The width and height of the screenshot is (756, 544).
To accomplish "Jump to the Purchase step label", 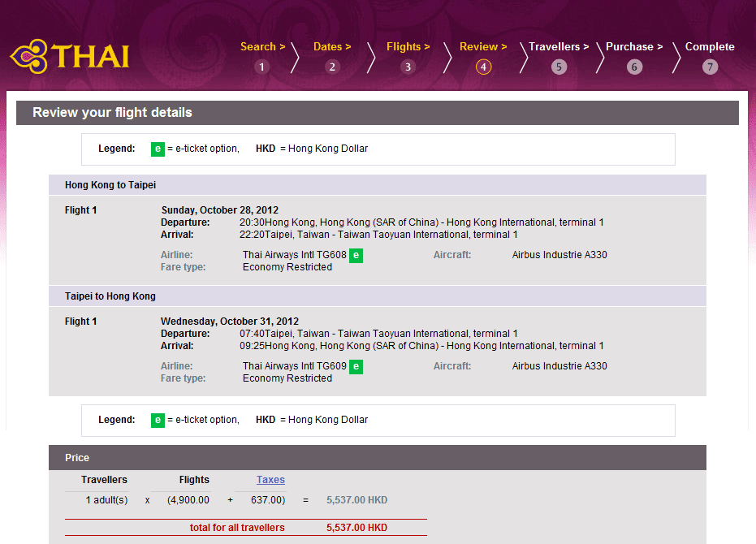I will click(633, 47).
